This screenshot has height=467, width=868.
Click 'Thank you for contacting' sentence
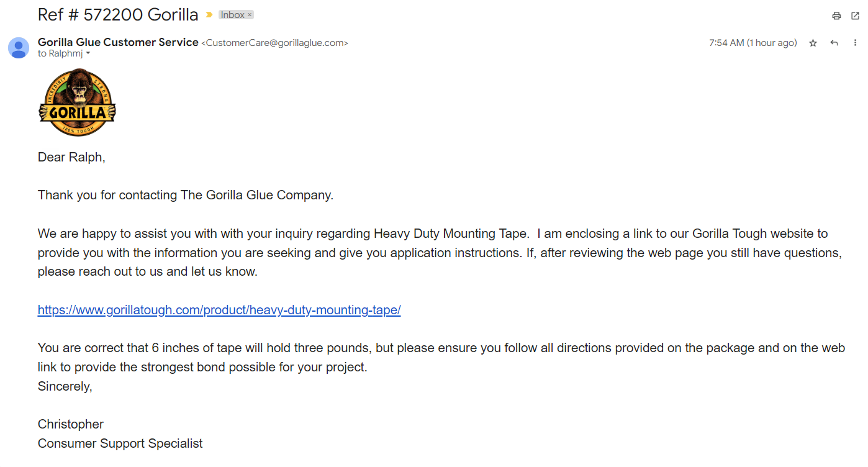[x=186, y=195]
